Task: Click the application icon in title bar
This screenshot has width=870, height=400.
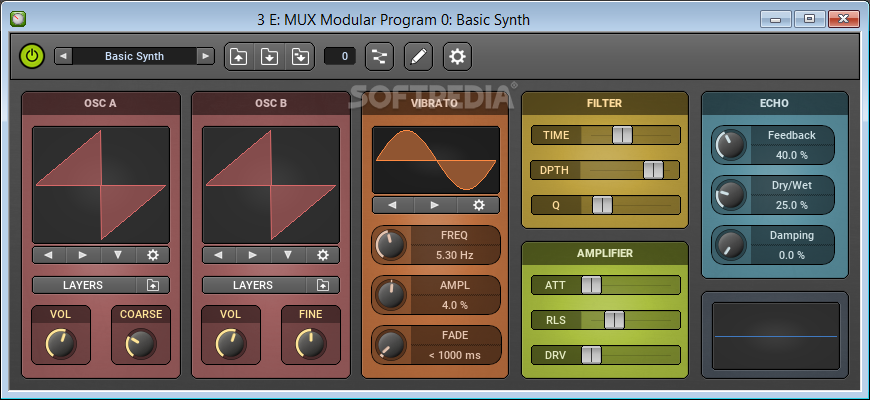Action: [x=18, y=19]
